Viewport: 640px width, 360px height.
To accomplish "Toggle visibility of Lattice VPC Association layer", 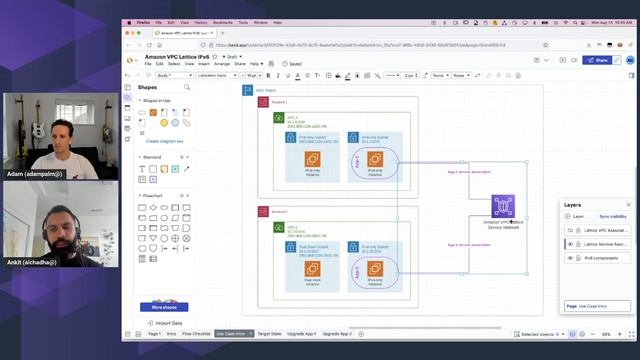I will pos(570,230).
